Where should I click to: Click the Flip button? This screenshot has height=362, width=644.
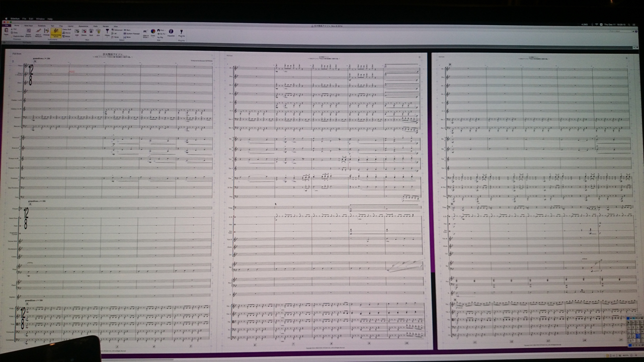pyautogui.click(x=160, y=37)
